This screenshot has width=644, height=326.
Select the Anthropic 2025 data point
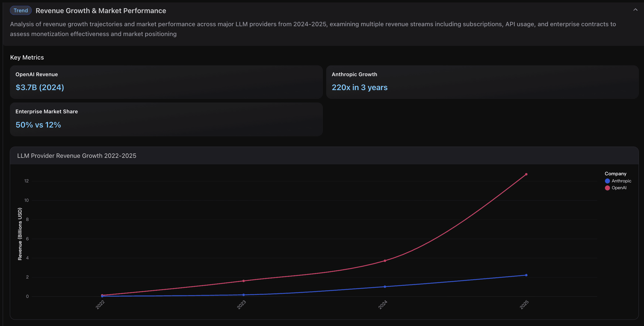pyautogui.click(x=526, y=275)
